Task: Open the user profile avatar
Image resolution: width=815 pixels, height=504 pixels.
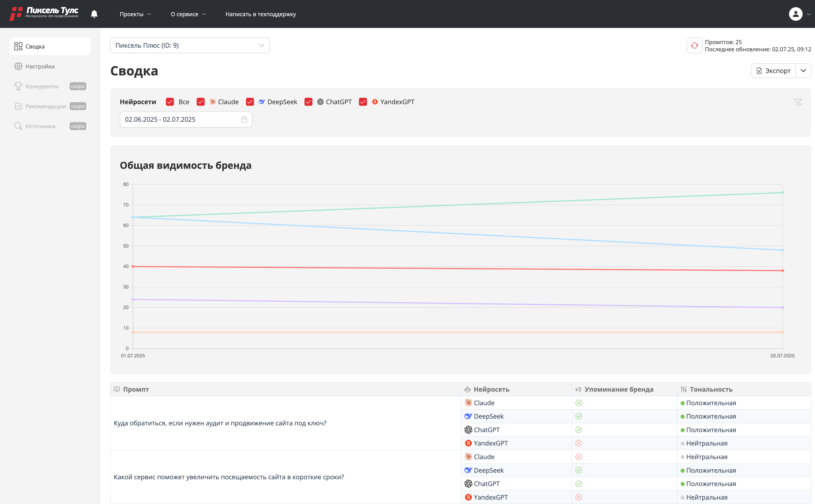Action: [795, 14]
